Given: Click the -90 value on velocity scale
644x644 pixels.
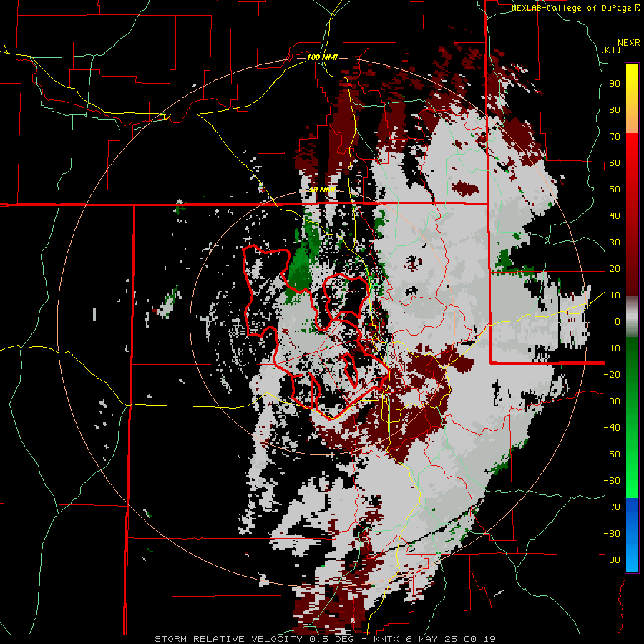Looking at the screenshot, I should coord(612,560).
